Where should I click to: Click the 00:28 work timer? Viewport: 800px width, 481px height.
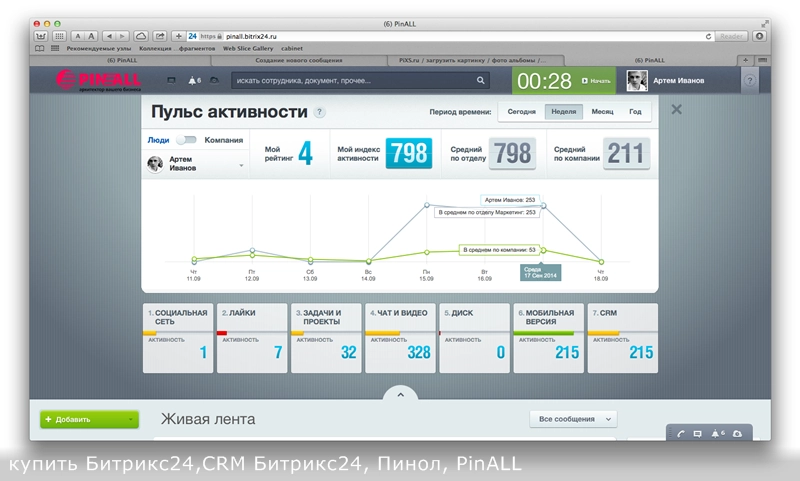(544, 81)
